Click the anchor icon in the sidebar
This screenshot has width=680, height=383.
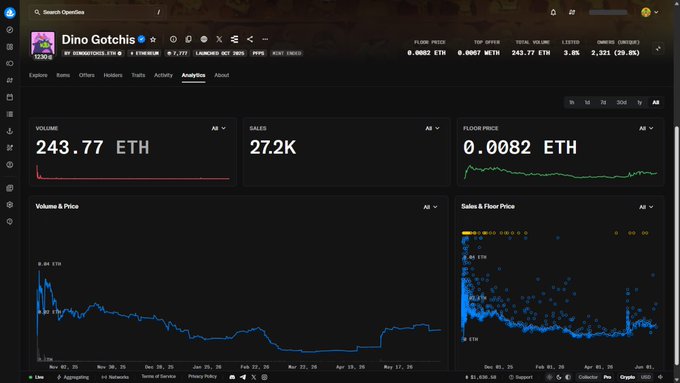[x=10, y=131]
